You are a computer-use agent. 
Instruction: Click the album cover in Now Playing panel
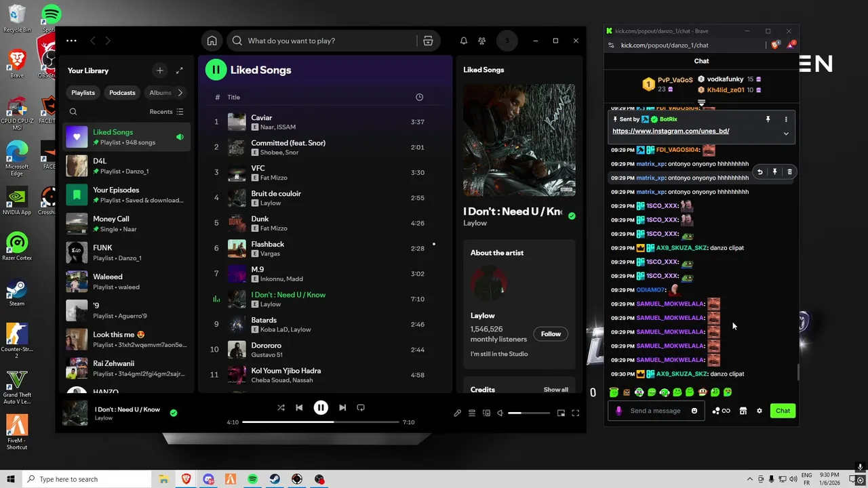pos(519,140)
